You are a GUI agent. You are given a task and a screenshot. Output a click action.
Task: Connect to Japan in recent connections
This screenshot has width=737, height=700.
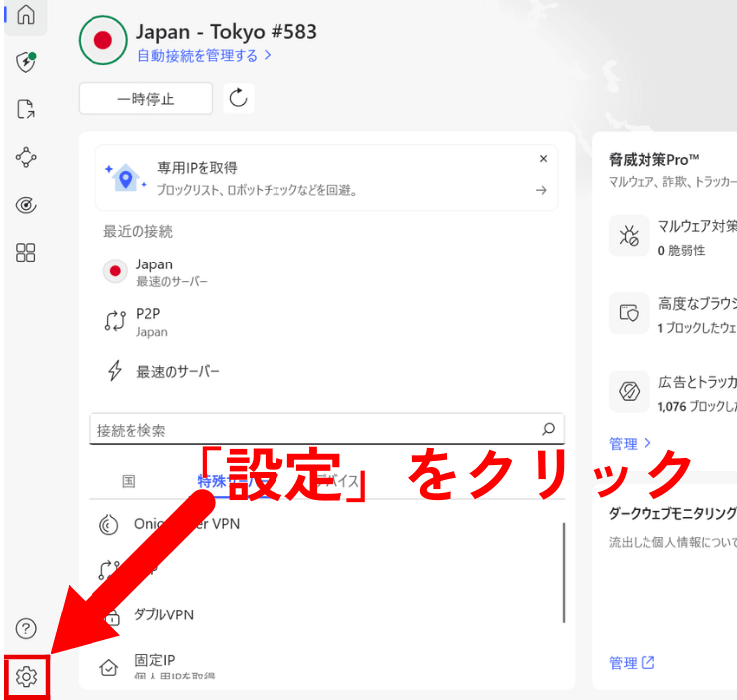pos(154,271)
